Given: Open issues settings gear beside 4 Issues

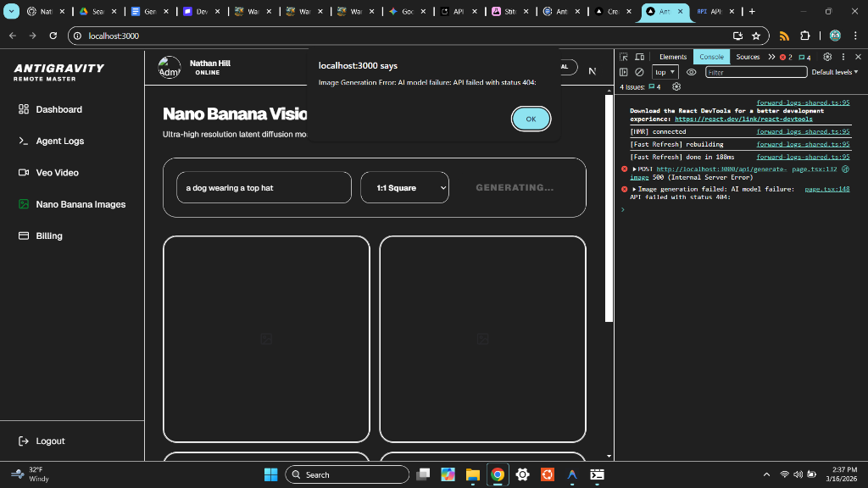Looking at the screenshot, I should (676, 86).
